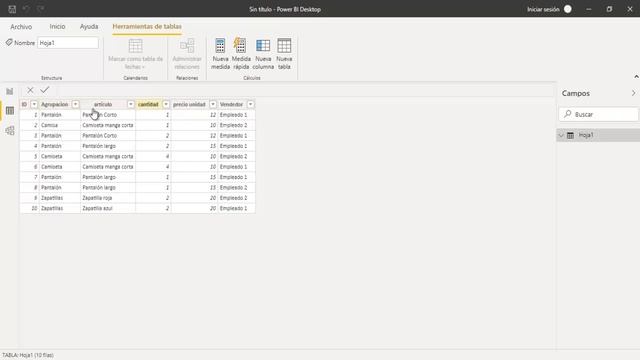The height and width of the screenshot is (360, 640).
Task: Open the ID column filter dropdown
Action: click(34, 104)
